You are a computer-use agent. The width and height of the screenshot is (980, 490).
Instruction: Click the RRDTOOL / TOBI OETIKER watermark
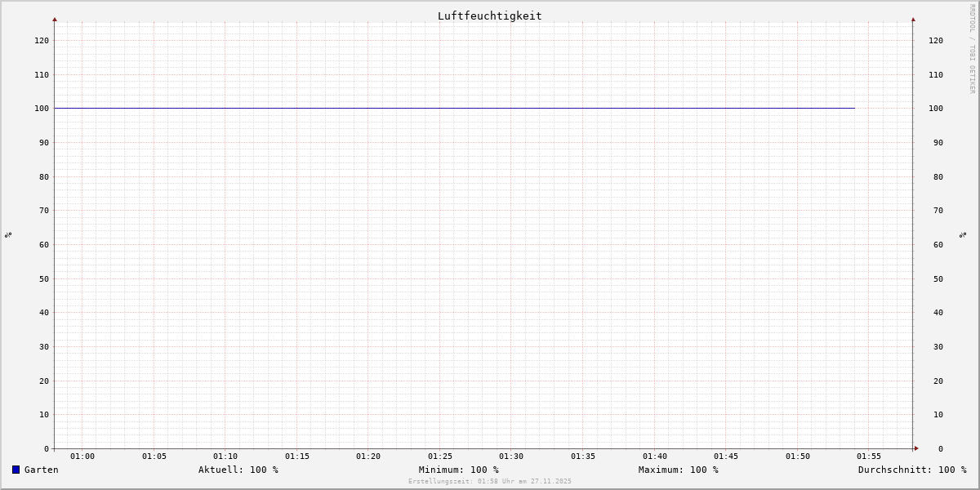click(x=972, y=49)
